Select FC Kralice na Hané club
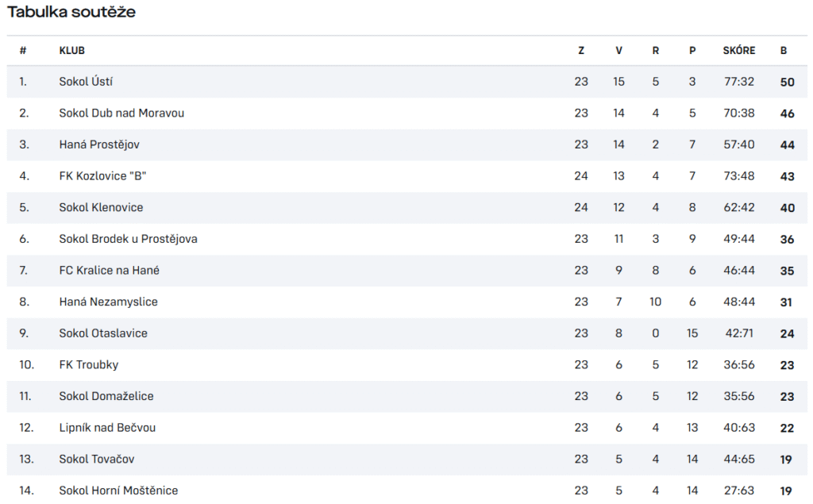This screenshot has width=813, height=504. 109,270
